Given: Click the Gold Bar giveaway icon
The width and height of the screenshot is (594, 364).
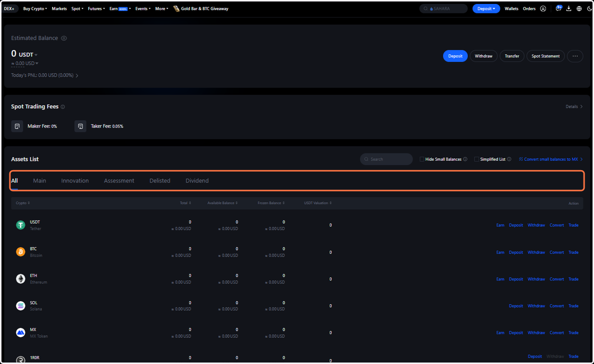Looking at the screenshot, I should click(x=176, y=8).
